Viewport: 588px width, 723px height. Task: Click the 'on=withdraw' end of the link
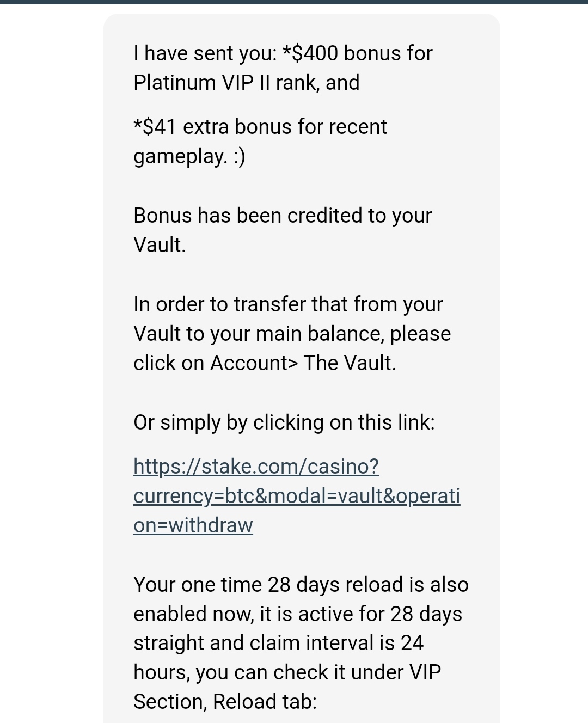pyautogui.click(x=193, y=525)
